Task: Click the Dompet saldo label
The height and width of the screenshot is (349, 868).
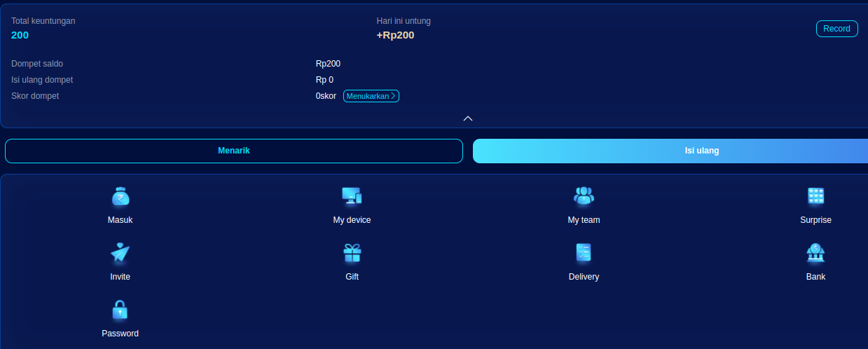Action: click(37, 64)
